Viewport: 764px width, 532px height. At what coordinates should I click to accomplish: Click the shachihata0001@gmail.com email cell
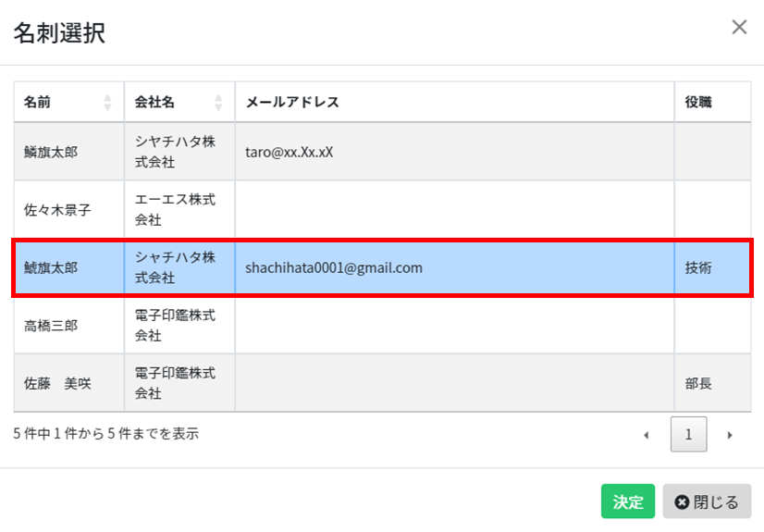[454, 267]
